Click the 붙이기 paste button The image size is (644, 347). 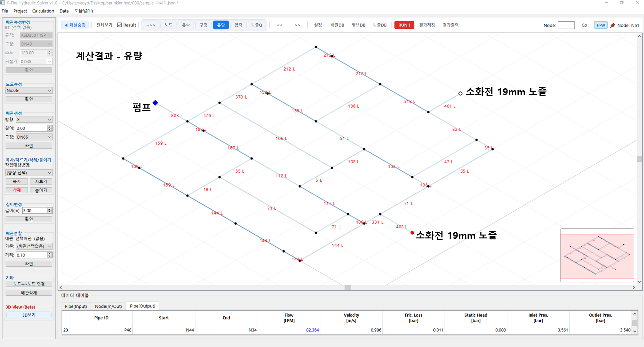coord(41,190)
